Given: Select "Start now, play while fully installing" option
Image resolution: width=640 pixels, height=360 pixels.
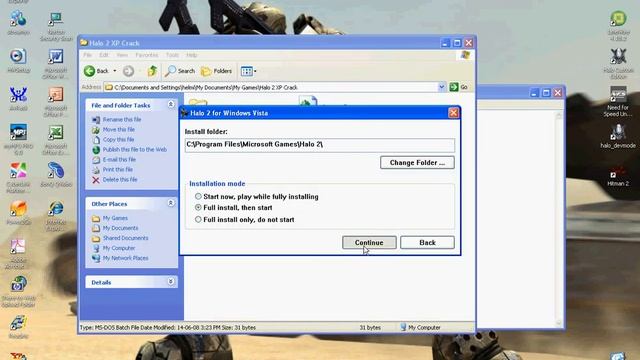Looking at the screenshot, I should tap(198, 196).
